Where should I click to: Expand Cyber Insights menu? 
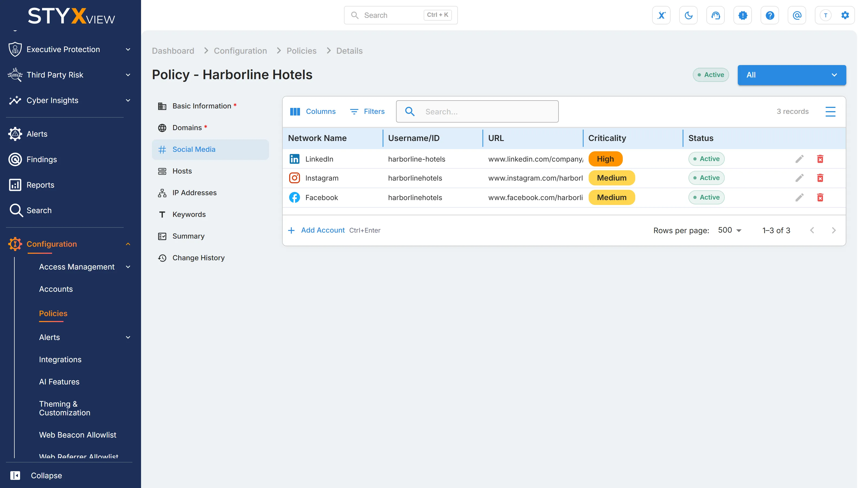pos(69,100)
